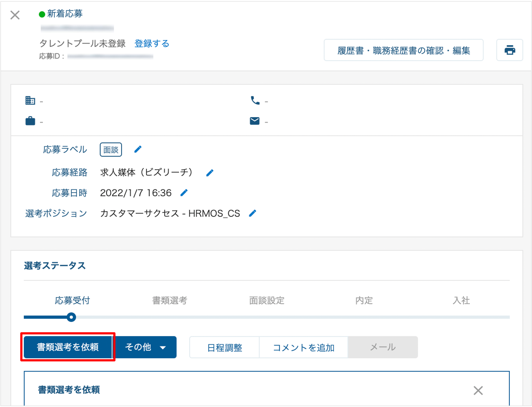Close the applicant detail panel with X
The image size is (532, 407).
click(x=15, y=15)
